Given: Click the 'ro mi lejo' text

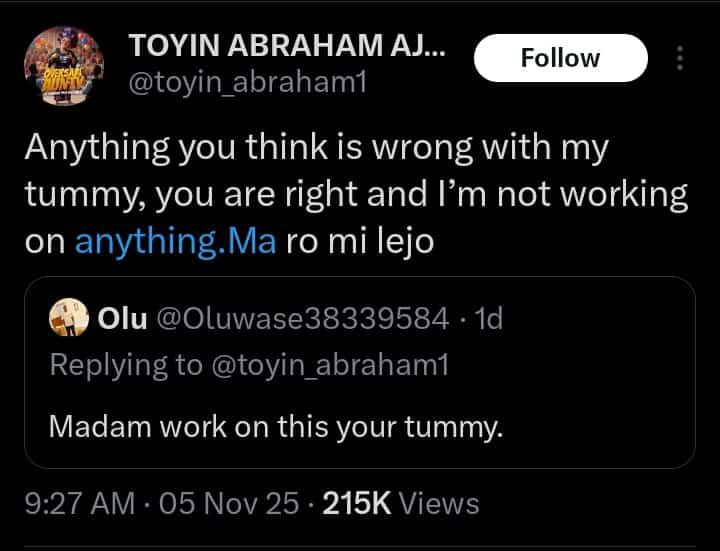Looking at the screenshot, I should point(359,242).
